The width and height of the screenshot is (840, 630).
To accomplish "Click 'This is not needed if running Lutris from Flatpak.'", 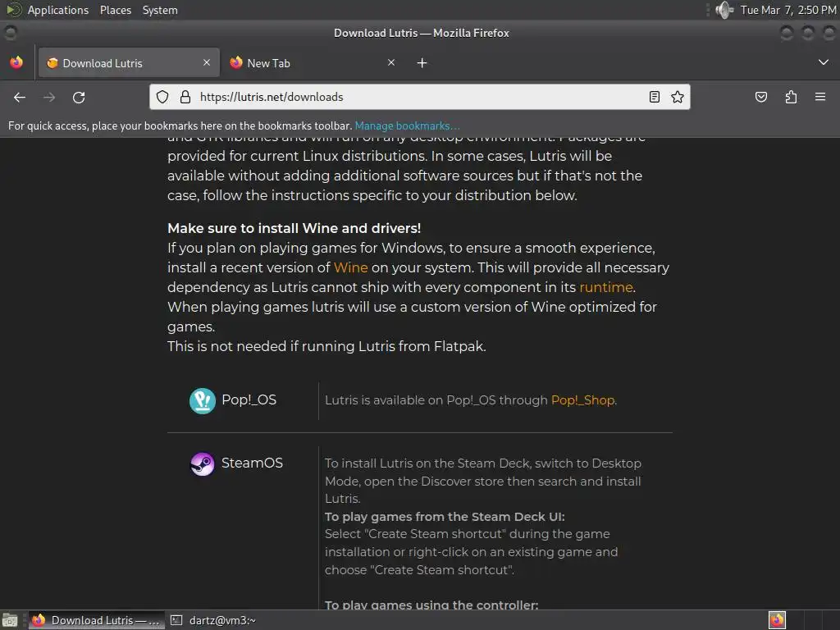I will coord(326,346).
